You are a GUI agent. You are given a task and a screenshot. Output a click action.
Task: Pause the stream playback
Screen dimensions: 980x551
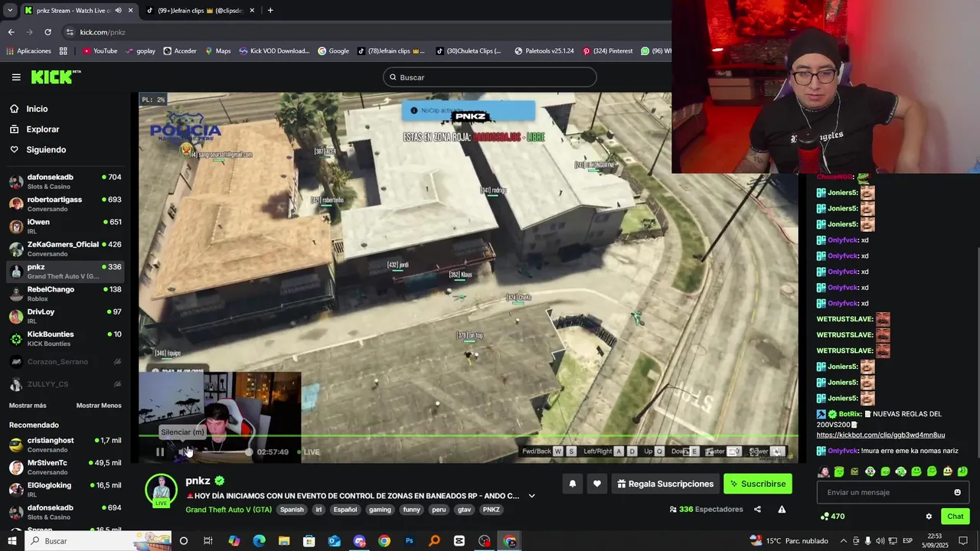(x=160, y=452)
